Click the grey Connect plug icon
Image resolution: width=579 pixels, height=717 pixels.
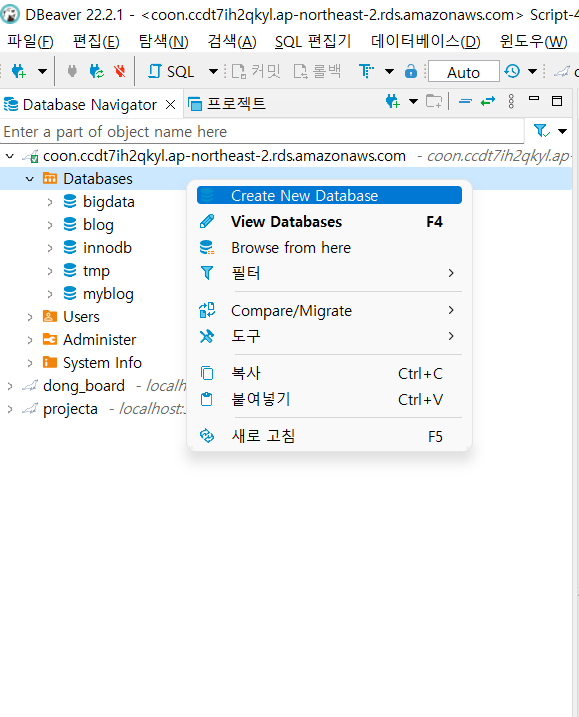coord(72,71)
